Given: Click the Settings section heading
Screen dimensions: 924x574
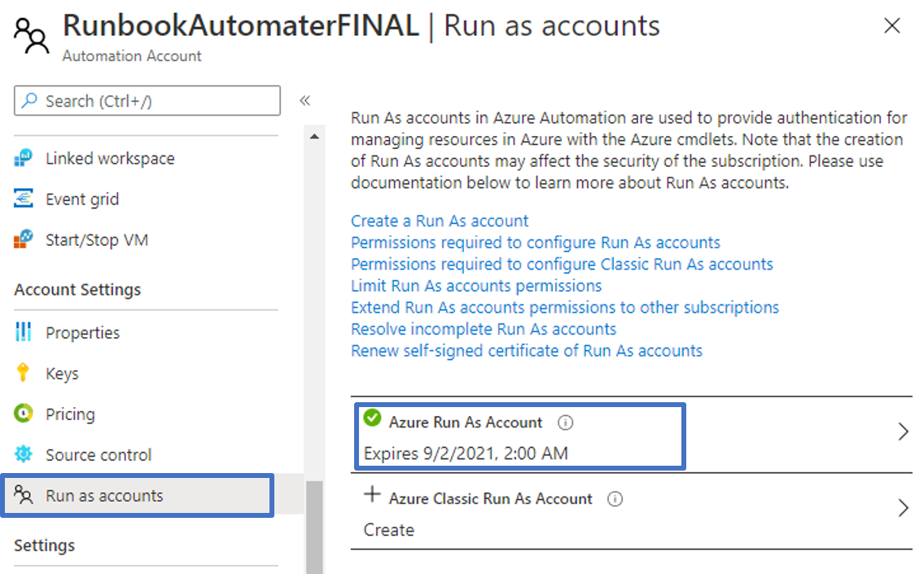Looking at the screenshot, I should coord(44,546).
